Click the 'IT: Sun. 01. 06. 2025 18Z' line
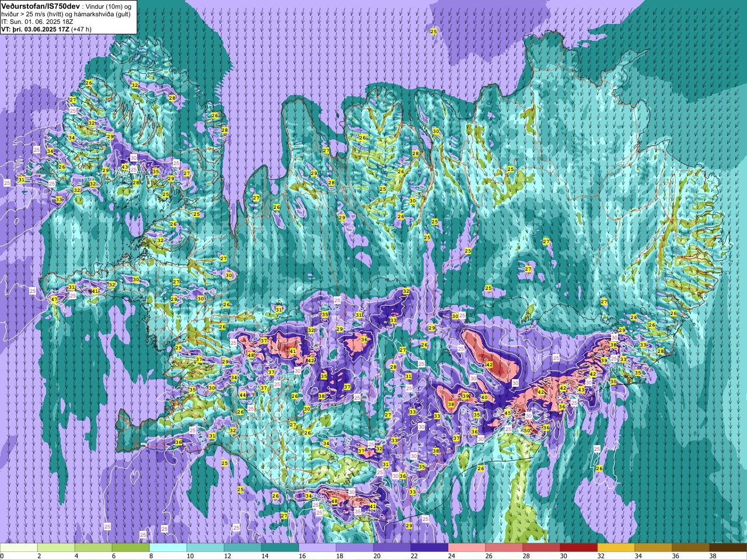Screen dimensions: 747x560 [37, 21]
